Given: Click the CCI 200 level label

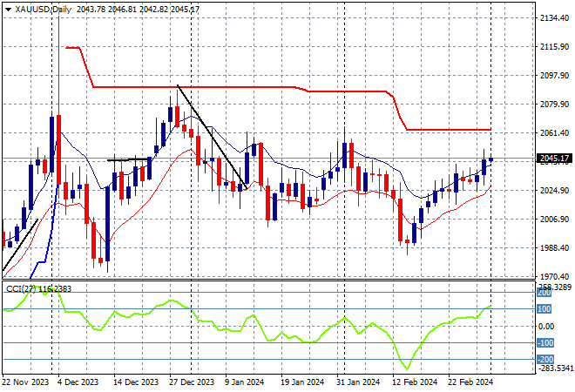Looking at the screenshot, I should (544, 293).
